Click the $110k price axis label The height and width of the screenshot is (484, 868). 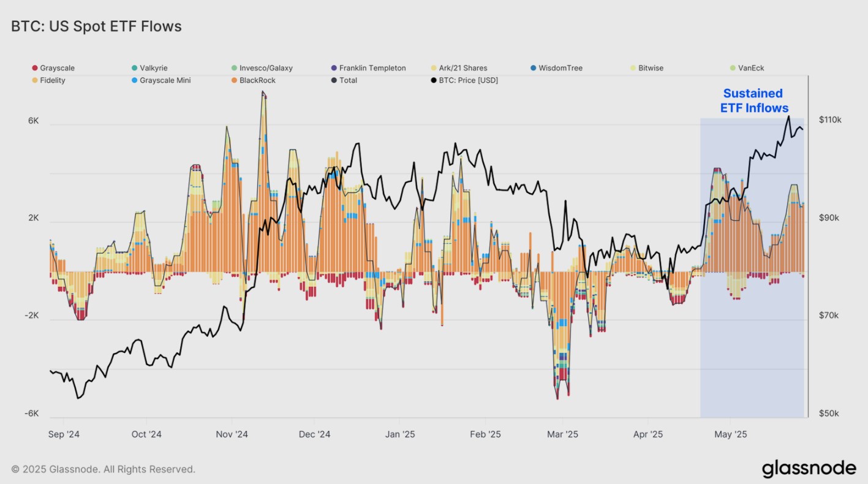830,120
